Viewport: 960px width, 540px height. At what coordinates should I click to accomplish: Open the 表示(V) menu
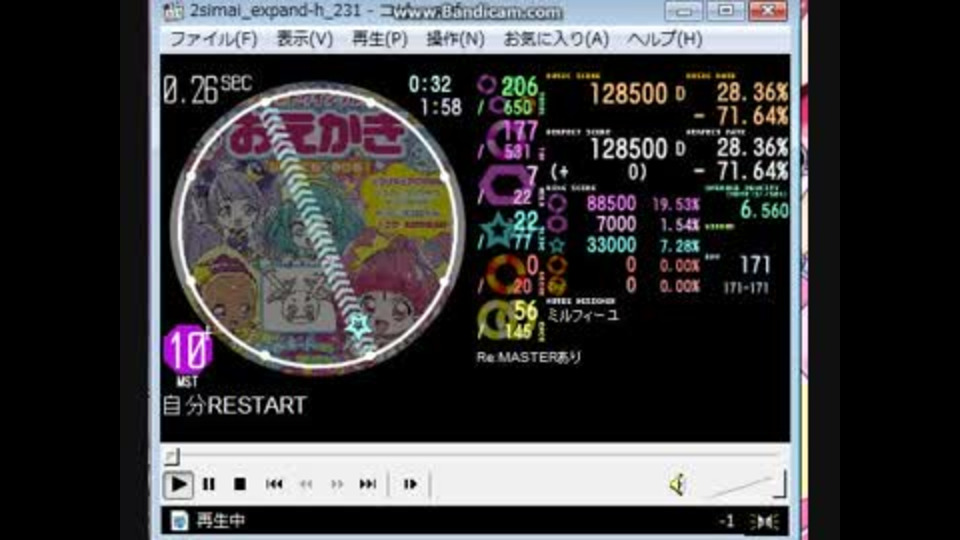tap(305, 39)
